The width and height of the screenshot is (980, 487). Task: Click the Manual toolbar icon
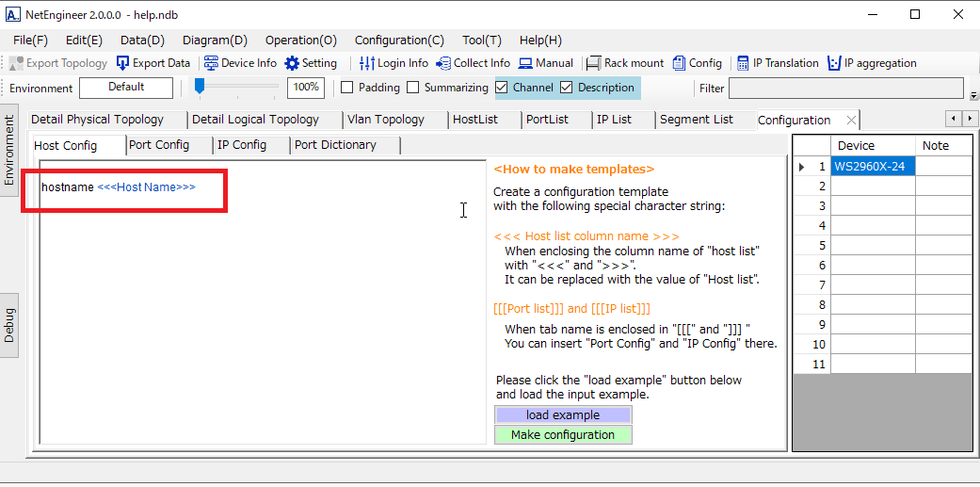(x=525, y=63)
